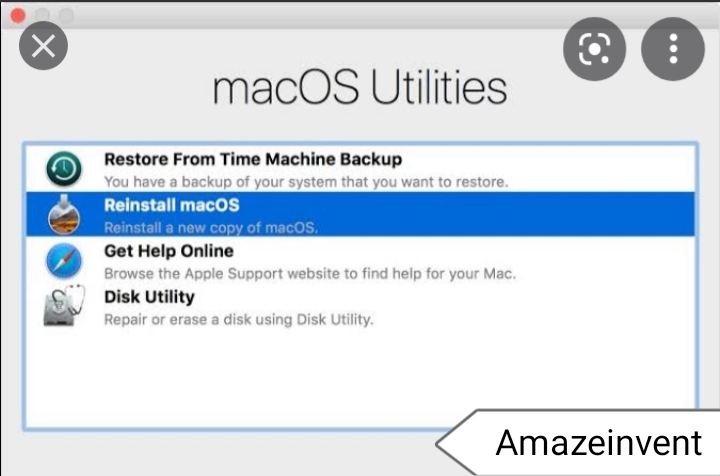Select Restore From Time Machine Backup title
Screen dimensions: 720x476
pos(253,159)
